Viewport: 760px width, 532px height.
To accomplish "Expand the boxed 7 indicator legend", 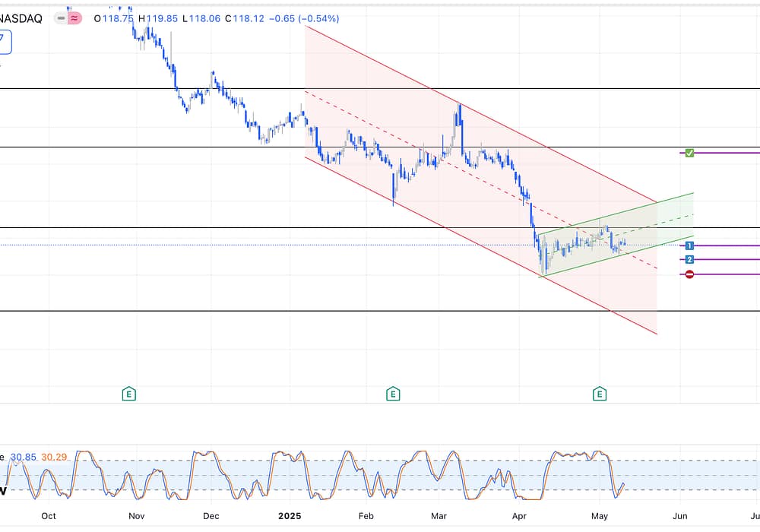I will [5, 42].
